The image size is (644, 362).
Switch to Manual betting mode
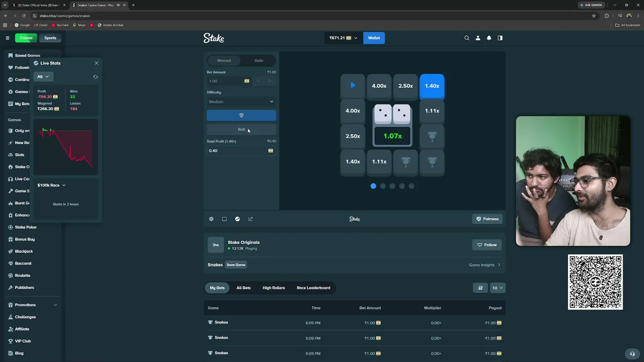224,60
